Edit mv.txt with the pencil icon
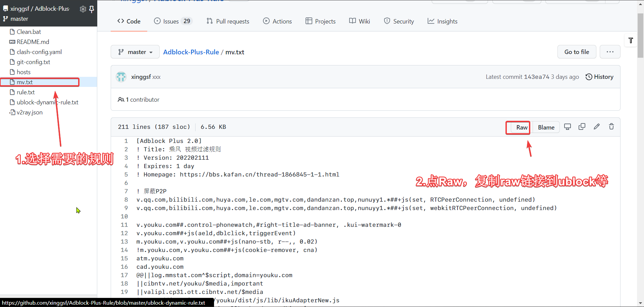644x307 pixels. point(597,126)
